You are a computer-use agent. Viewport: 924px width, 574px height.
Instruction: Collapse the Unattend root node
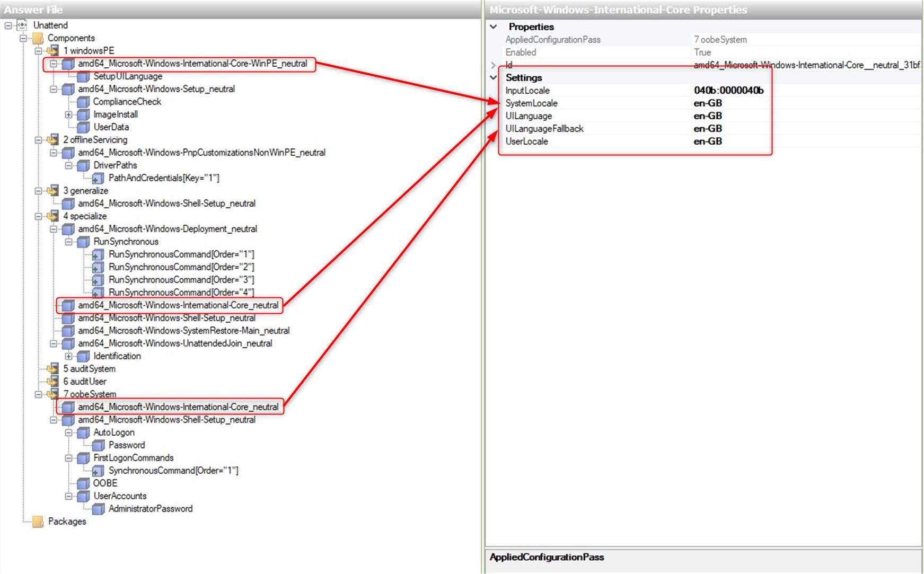[x=8, y=25]
